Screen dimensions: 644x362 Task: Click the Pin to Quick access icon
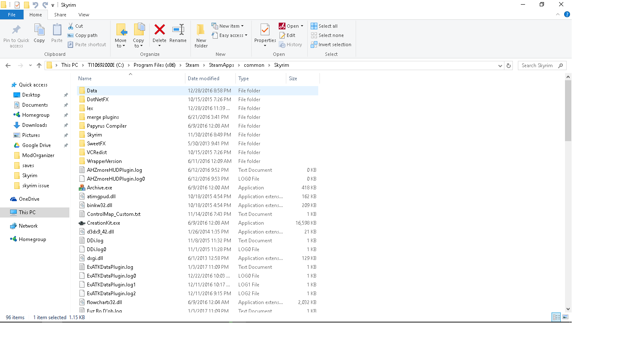pos(16,35)
